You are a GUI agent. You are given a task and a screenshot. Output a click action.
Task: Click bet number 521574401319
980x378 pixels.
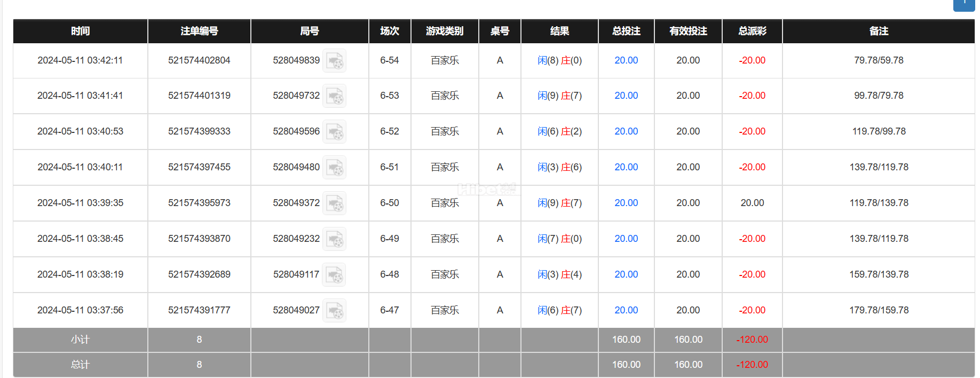[199, 96]
